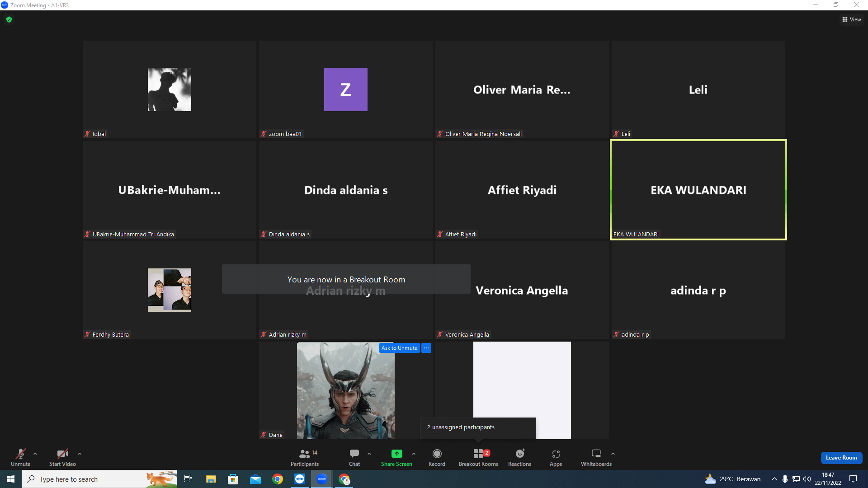Open the more options button on Dane's tile

click(x=426, y=348)
